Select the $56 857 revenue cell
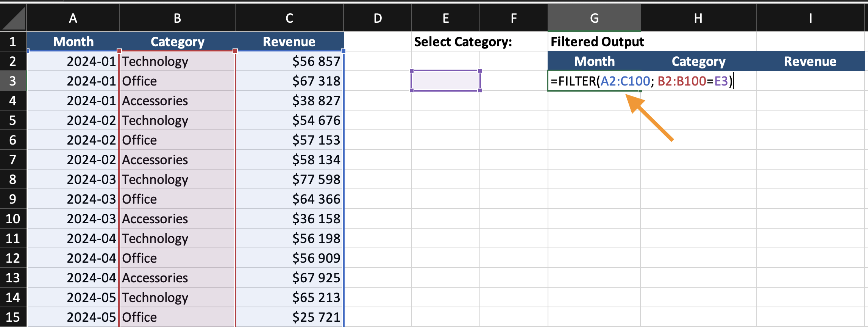Screen dimensions: 868x327 coord(290,61)
